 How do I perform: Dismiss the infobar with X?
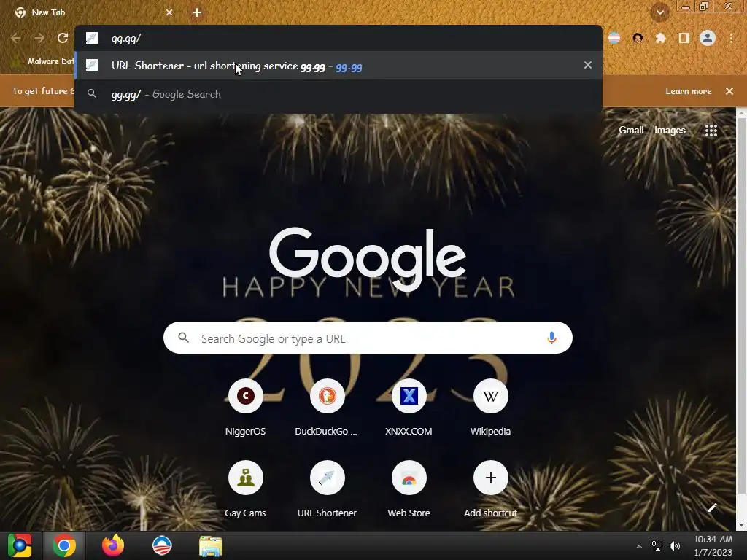tap(729, 91)
